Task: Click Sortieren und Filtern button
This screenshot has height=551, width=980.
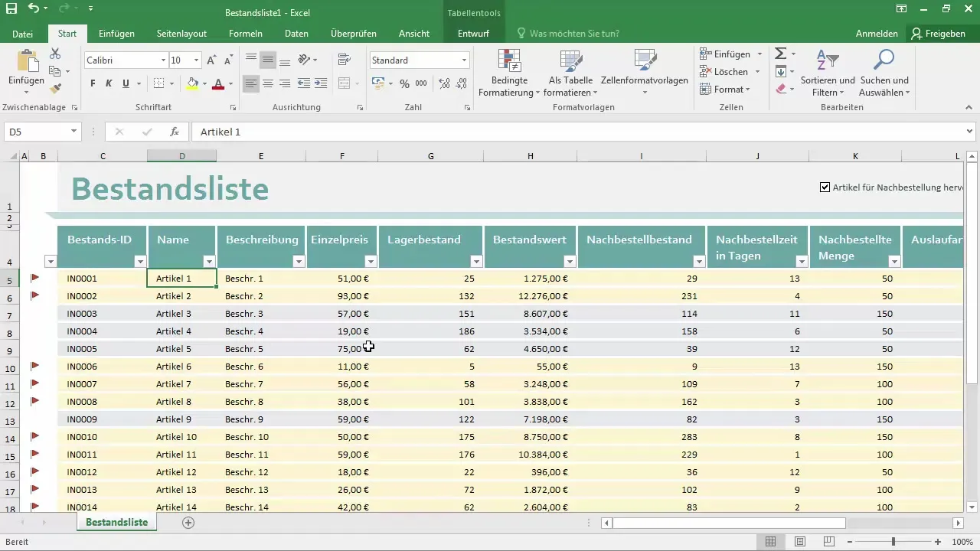Action: [x=828, y=73]
